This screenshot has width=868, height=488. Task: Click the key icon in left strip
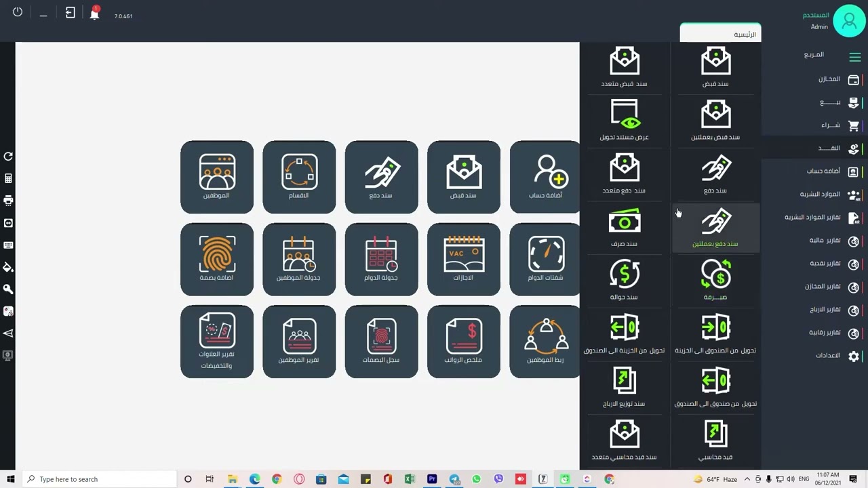8,289
